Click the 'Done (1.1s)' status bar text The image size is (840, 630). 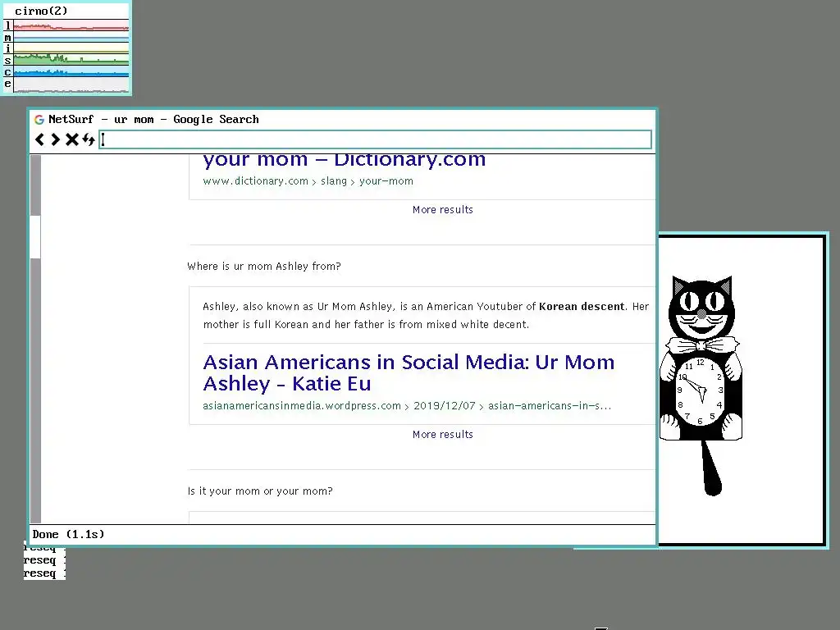(69, 534)
